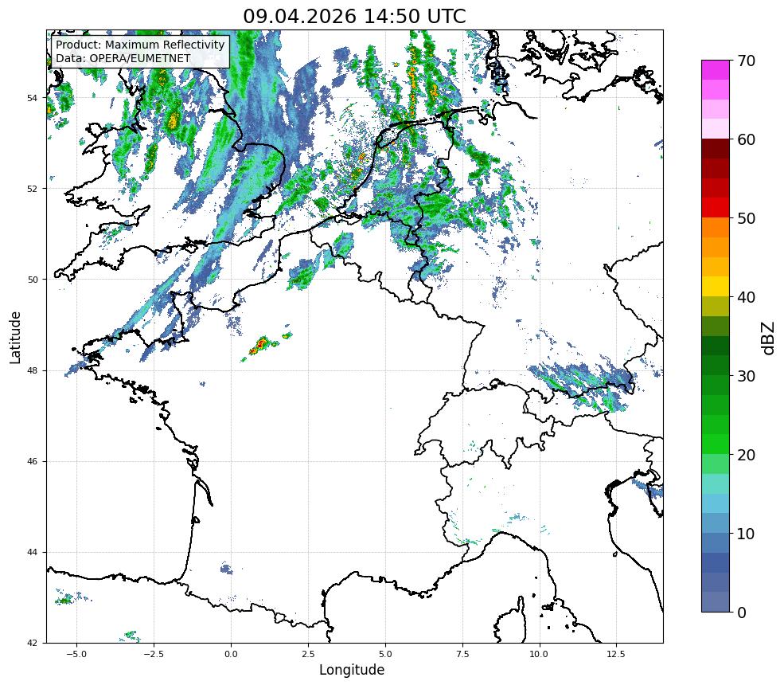This screenshot has width=784, height=685.
Task: Pick the dark red swatch just below 60
Action: tap(716, 149)
